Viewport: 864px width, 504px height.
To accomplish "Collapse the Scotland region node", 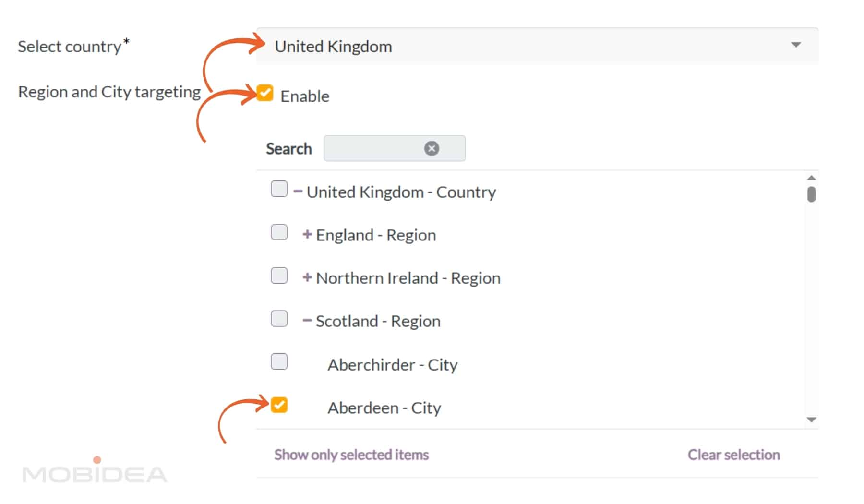I will tap(307, 320).
